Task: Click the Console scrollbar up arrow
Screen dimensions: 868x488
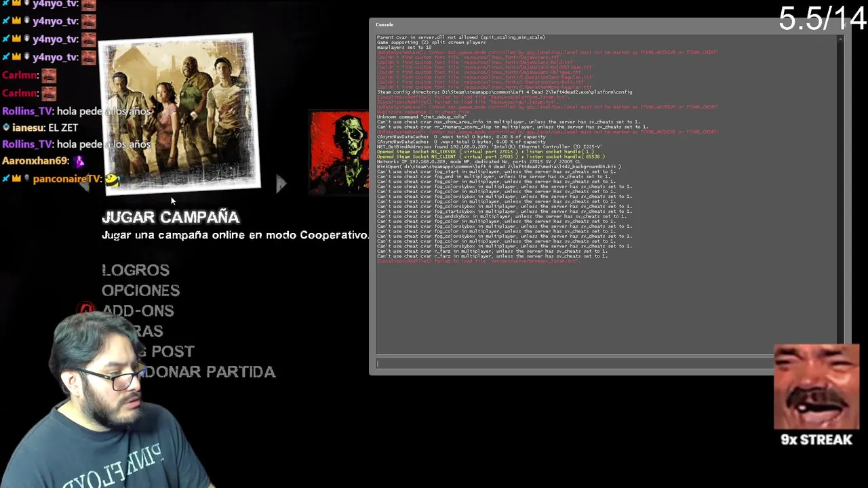Action: pos(840,39)
